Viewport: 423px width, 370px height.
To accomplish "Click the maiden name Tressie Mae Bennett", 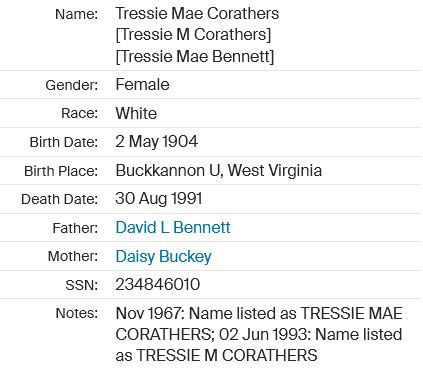I will coord(195,56).
